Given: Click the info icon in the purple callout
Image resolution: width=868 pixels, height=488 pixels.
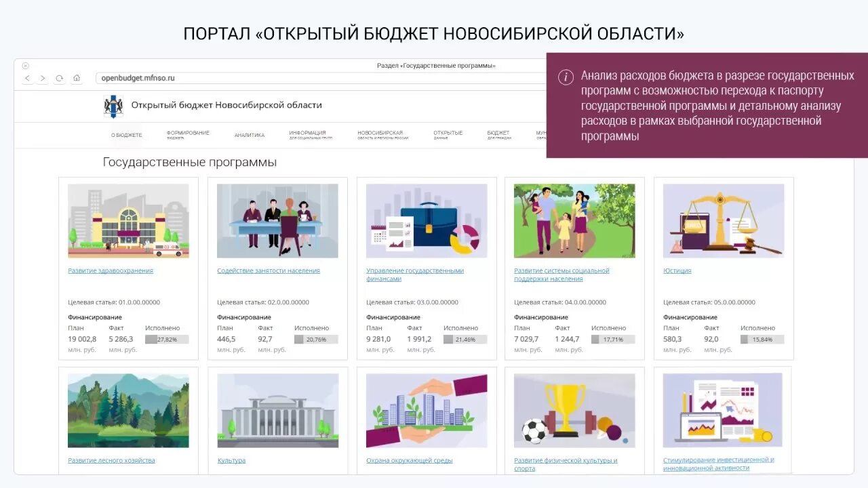Looking at the screenshot, I should (566, 77).
